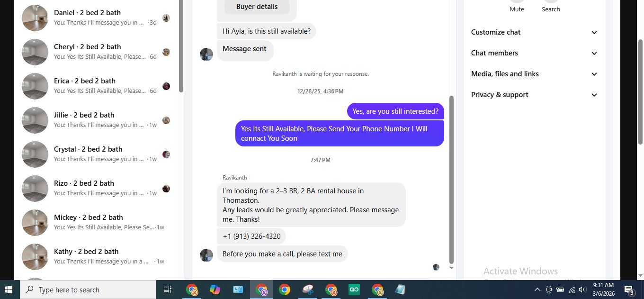This screenshot has width=644, height=299.
Task: Expand the Privacy & support section
Action: (534, 95)
